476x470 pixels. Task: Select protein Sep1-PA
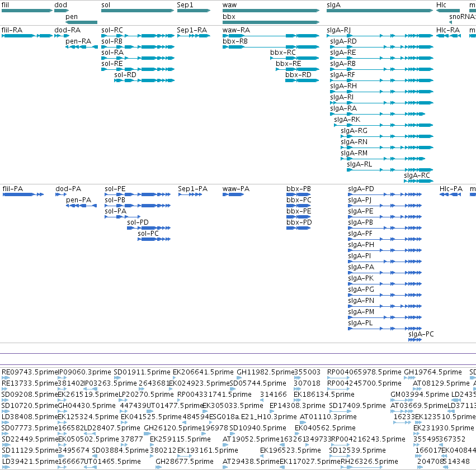pos(190,194)
